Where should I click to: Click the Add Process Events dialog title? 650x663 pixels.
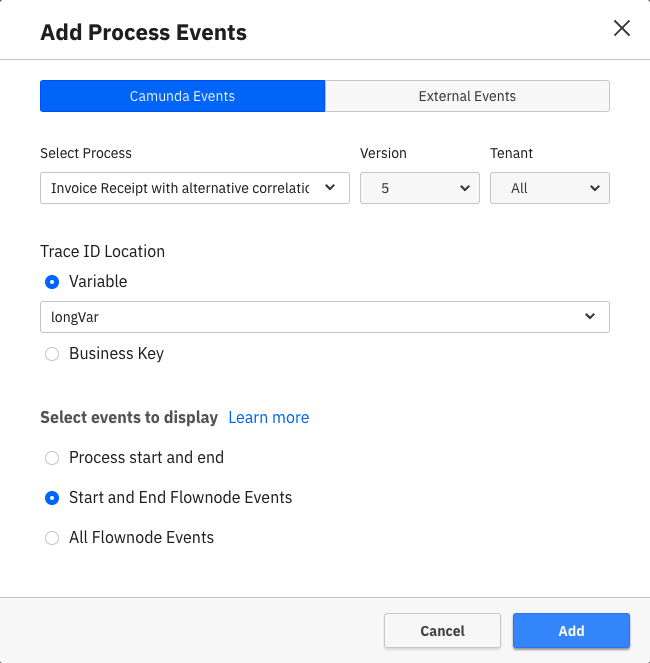pos(143,32)
